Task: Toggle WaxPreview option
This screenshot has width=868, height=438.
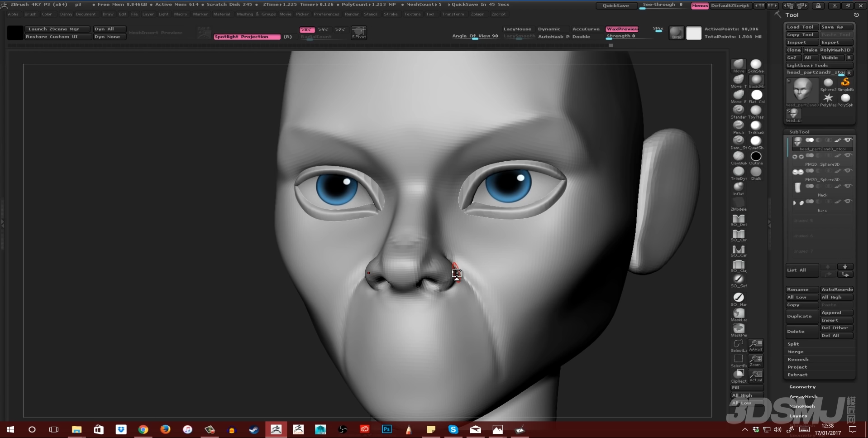Action: tap(622, 29)
